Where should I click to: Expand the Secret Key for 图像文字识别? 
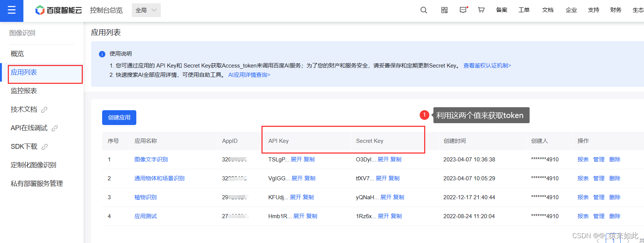[383, 160]
